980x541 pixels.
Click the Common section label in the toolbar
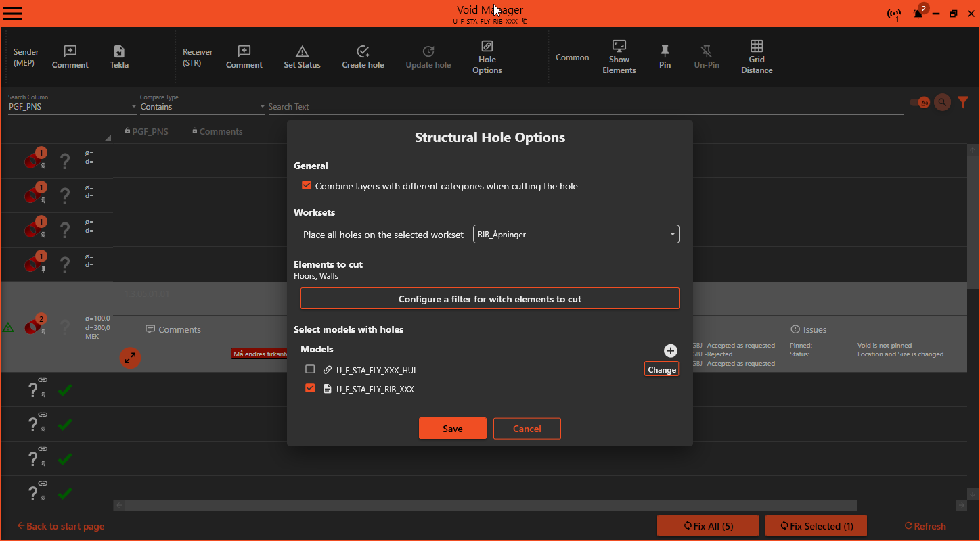pos(573,57)
